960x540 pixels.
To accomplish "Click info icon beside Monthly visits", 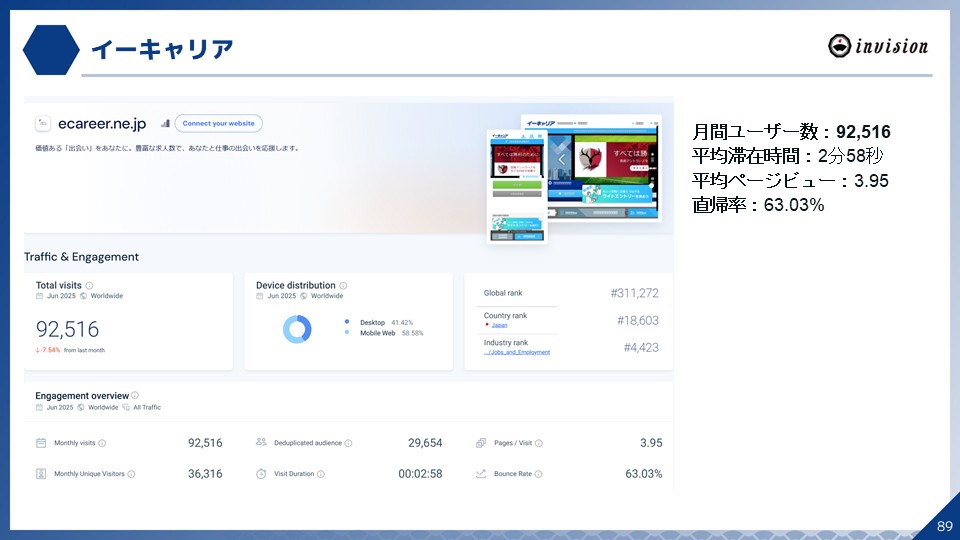I will pyautogui.click(x=102, y=443).
